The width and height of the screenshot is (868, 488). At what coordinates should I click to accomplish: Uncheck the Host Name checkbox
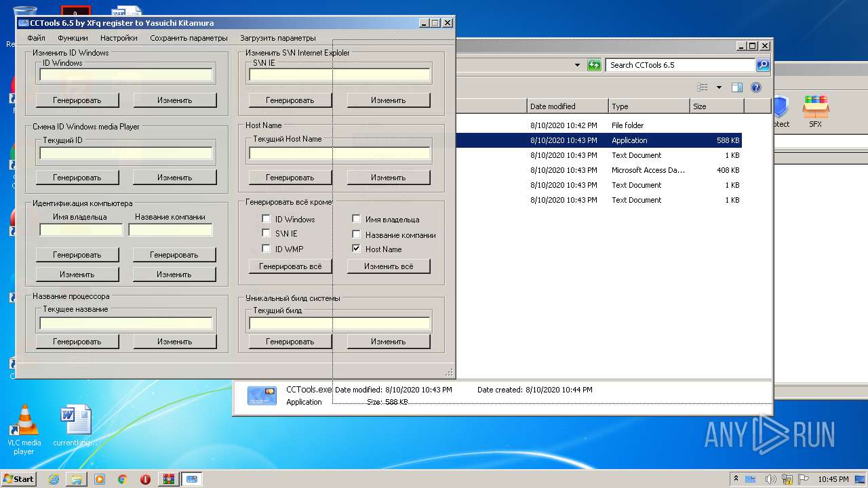(x=356, y=249)
